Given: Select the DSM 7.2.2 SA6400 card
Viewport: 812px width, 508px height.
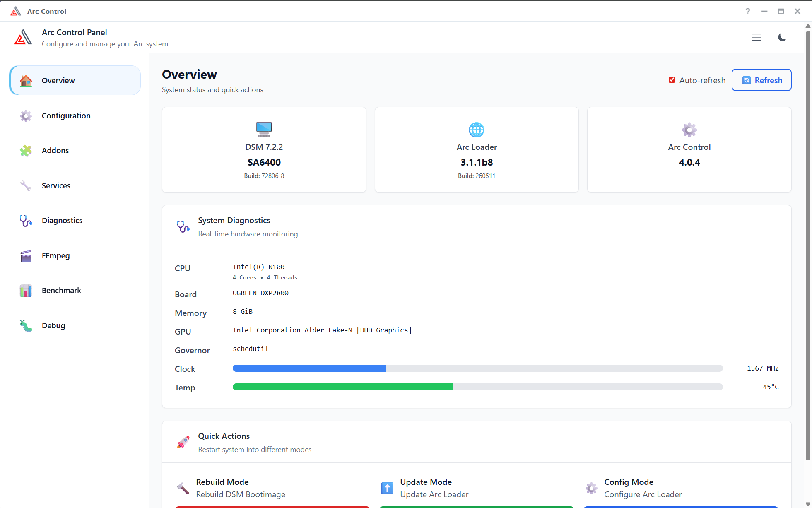Looking at the screenshot, I should click(264, 149).
